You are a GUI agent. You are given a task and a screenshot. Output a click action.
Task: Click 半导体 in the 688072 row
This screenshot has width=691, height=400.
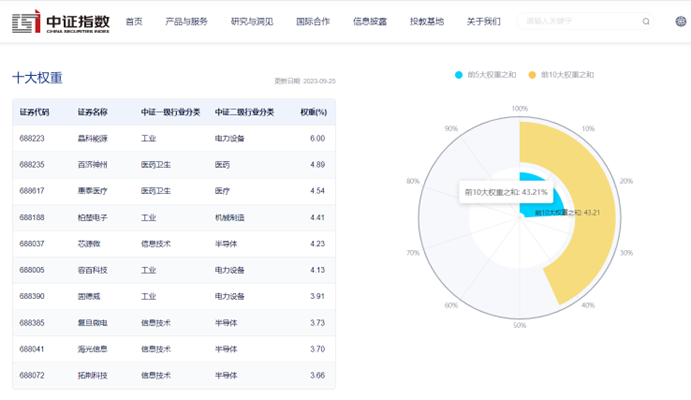coord(226,375)
